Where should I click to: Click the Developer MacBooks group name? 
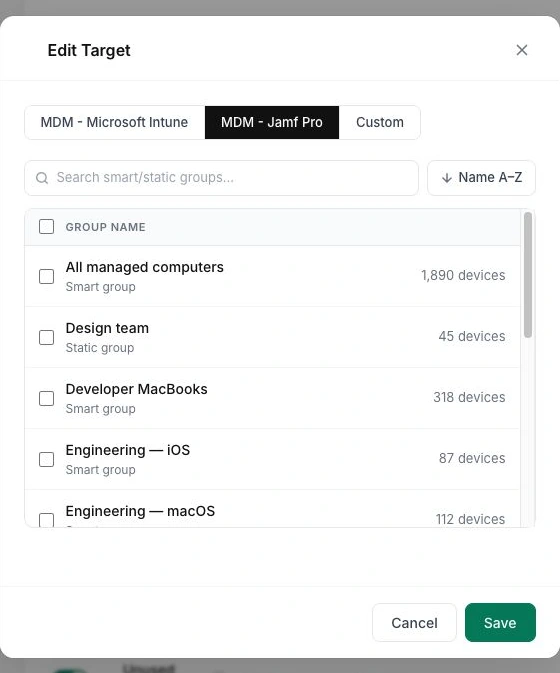click(x=136, y=389)
